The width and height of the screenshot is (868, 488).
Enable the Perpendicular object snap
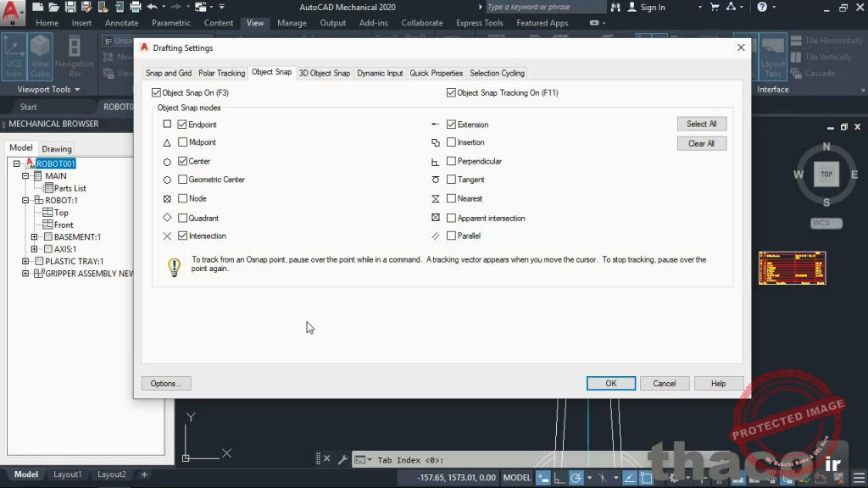coord(452,161)
